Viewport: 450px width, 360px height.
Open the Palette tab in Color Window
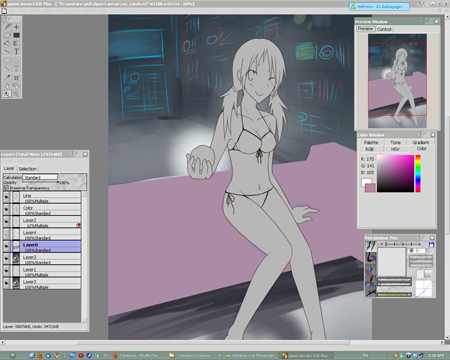(x=371, y=142)
